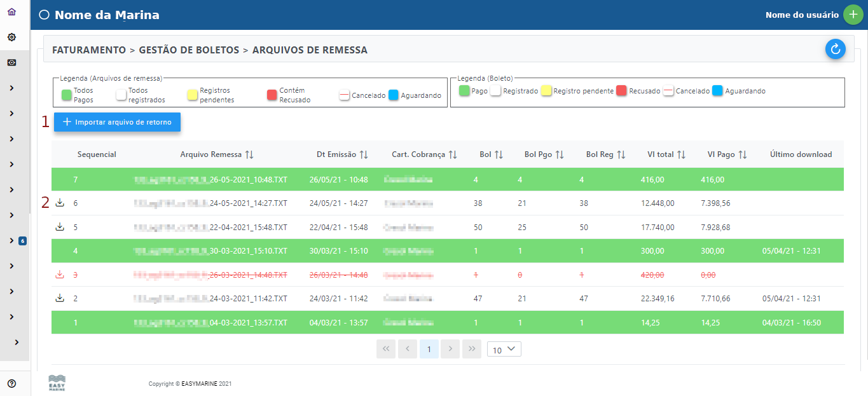The width and height of the screenshot is (868, 396).
Task: Download remessa file with sequencial 5
Action: pyautogui.click(x=60, y=227)
